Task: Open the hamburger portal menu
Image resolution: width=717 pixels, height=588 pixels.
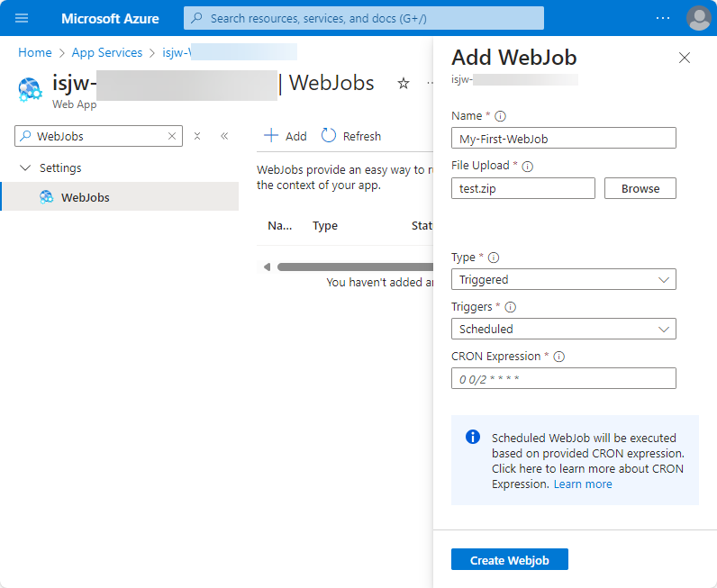Action: point(22,18)
